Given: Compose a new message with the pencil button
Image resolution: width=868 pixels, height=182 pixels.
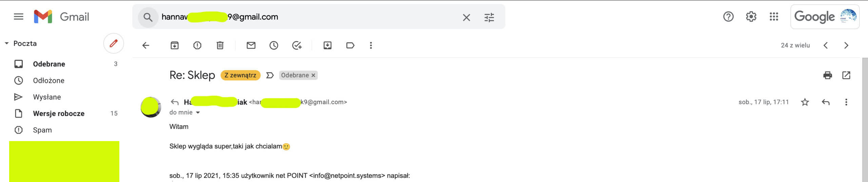Looking at the screenshot, I should pyautogui.click(x=114, y=43).
